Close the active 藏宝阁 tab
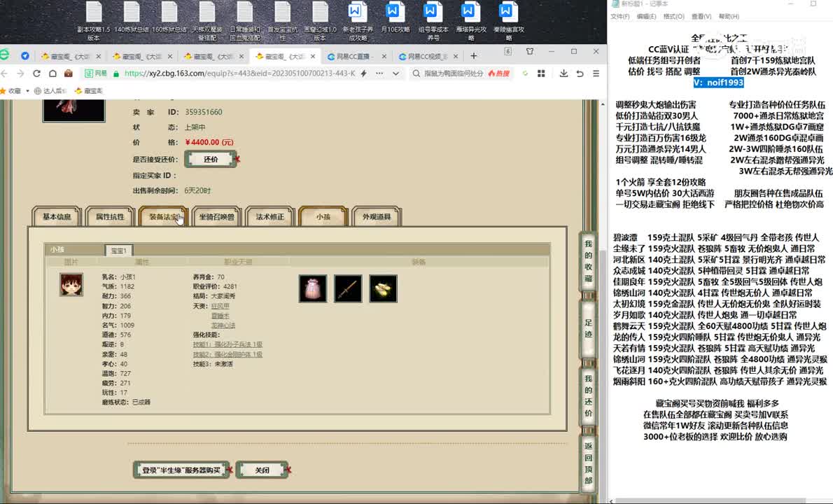The image size is (833, 504). [x=313, y=56]
